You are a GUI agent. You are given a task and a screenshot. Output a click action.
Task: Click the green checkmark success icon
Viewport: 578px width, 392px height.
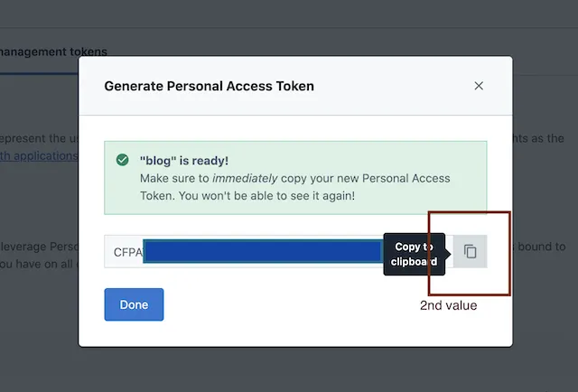pos(122,161)
